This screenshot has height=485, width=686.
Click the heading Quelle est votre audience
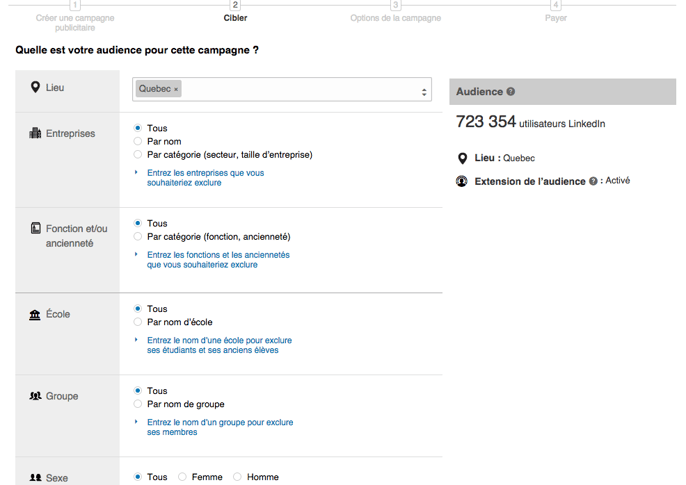(x=136, y=50)
